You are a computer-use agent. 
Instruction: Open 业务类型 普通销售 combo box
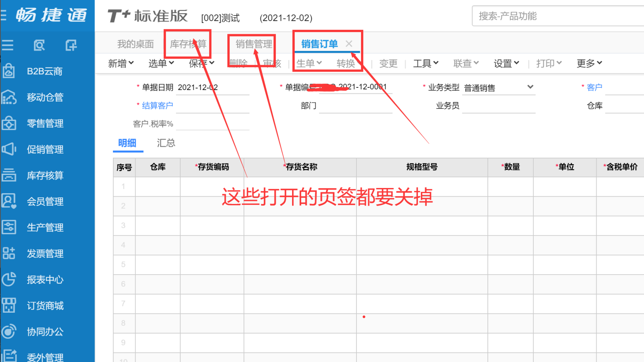pyautogui.click(x=499, y=88)
